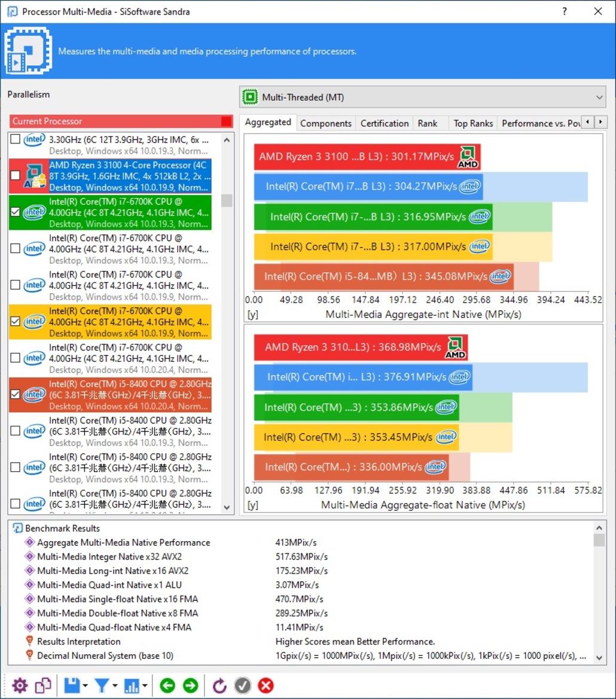Screen dimensions: 616x699
Task: Click the red color swatch beside Current Processor
Action: tap(227, 121)
